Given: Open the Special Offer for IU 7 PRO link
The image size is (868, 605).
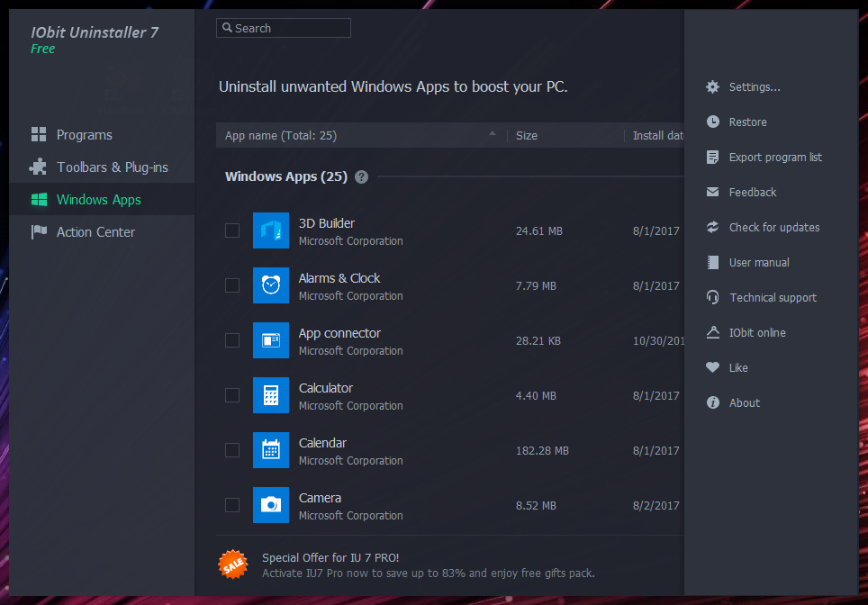Looking at the screenshot, I should click(330, 557).
